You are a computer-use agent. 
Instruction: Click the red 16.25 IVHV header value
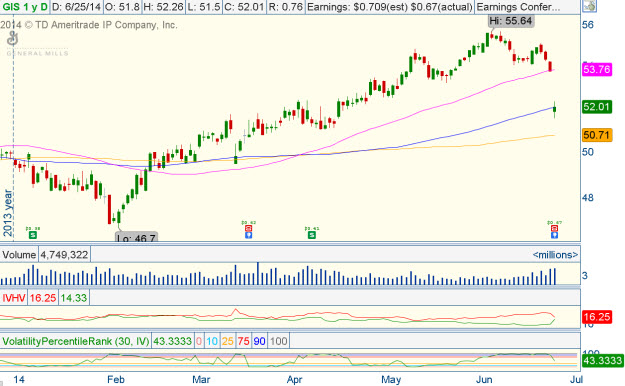[x=43, y=298]
